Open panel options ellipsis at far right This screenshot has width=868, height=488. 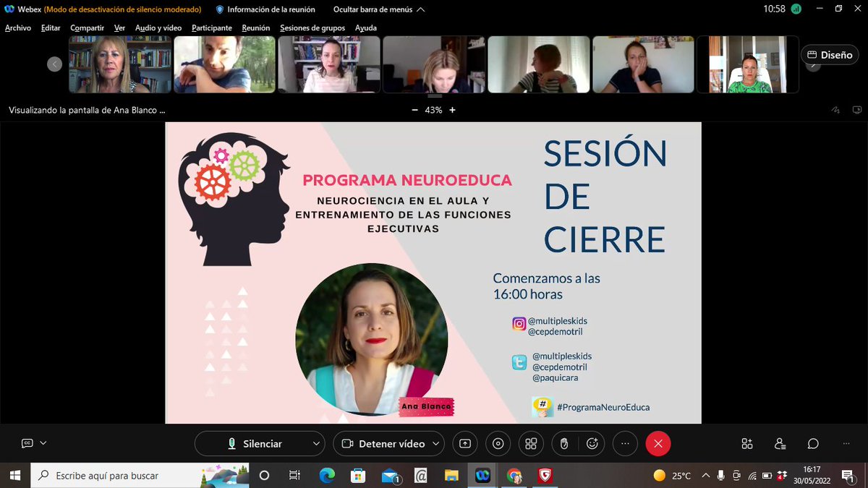pyautogui.click(x=846, y=443)
